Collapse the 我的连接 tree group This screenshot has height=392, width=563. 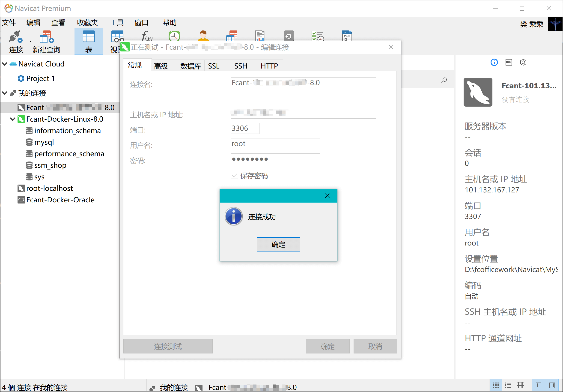coord(5,93)
